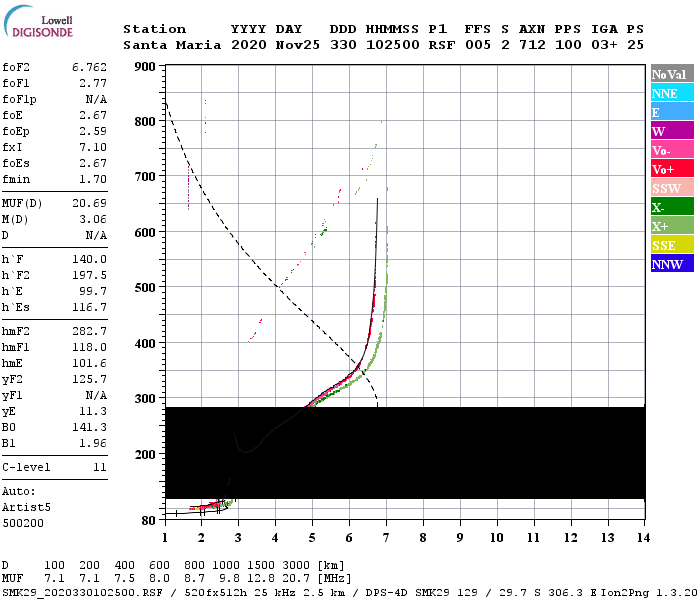
Task: Click the AXN value 712
Action: tap(532, 45)
